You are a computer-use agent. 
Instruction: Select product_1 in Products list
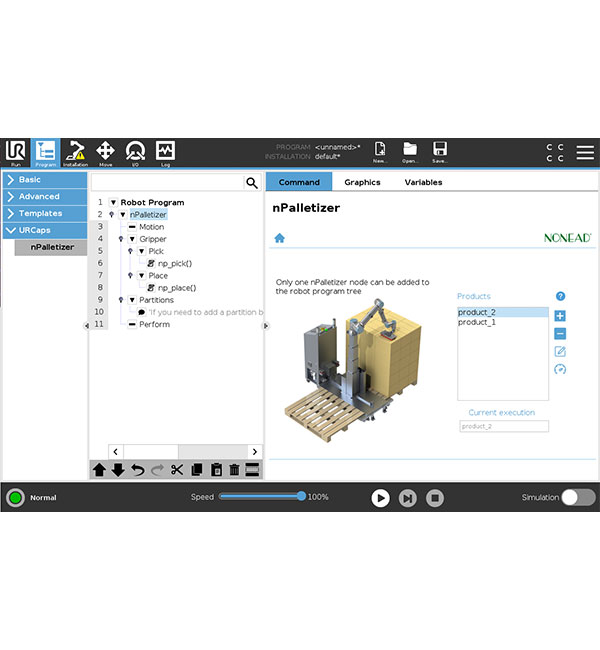[x=503, y=322]
